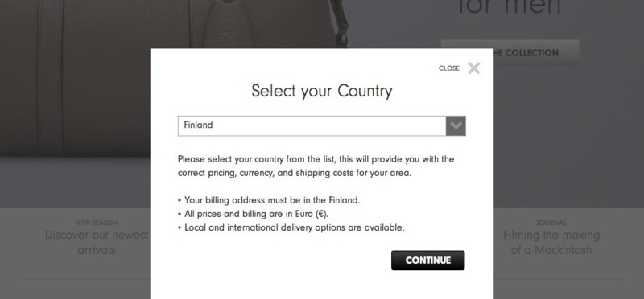Open the Finland country select field
Image resolution: width=644 pixels, height=299 pixels.
tap(321, 125)
